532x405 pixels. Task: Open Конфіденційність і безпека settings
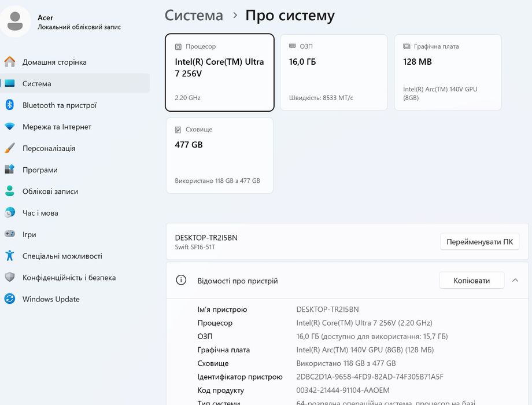[x=75, y=278]
